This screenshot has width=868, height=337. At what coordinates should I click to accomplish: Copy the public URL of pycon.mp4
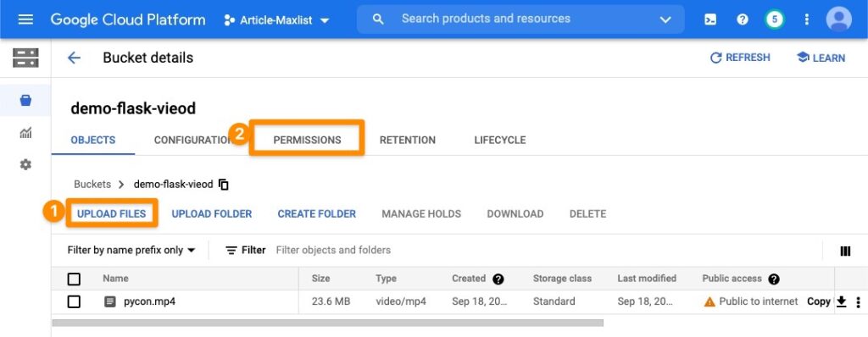tap(818, 301)
